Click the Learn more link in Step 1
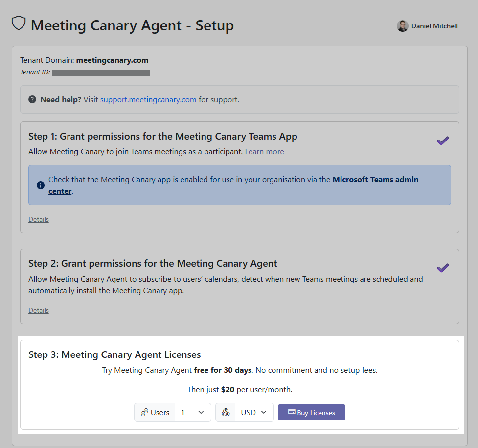The height and width of the screenshot is (448, 478). coord(264,151)
